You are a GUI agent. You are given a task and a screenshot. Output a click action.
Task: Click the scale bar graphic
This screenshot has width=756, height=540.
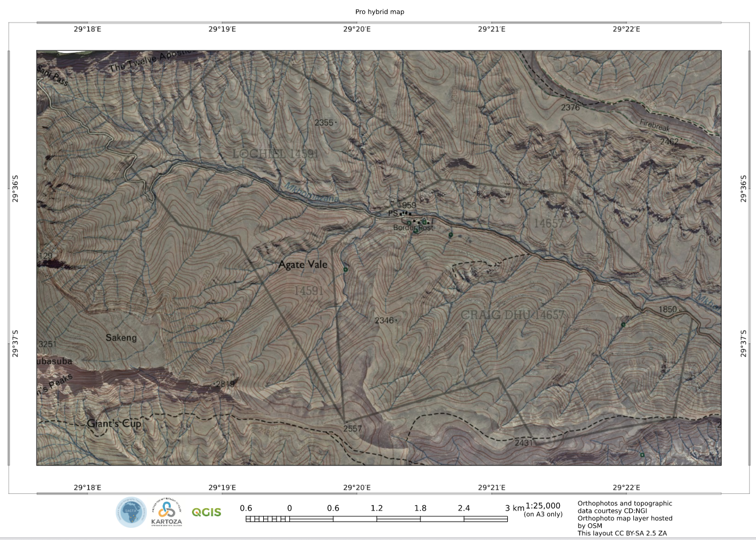(377, 519)
